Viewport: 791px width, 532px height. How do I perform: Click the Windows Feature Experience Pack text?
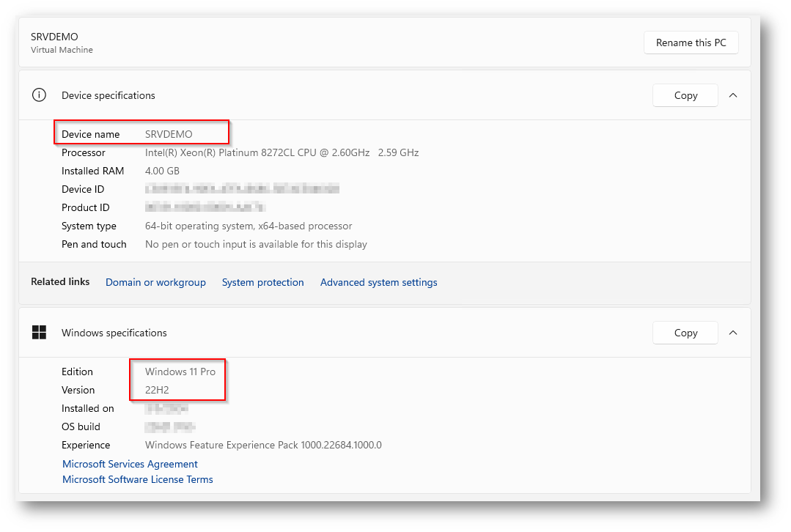click(x=263, y=445)
